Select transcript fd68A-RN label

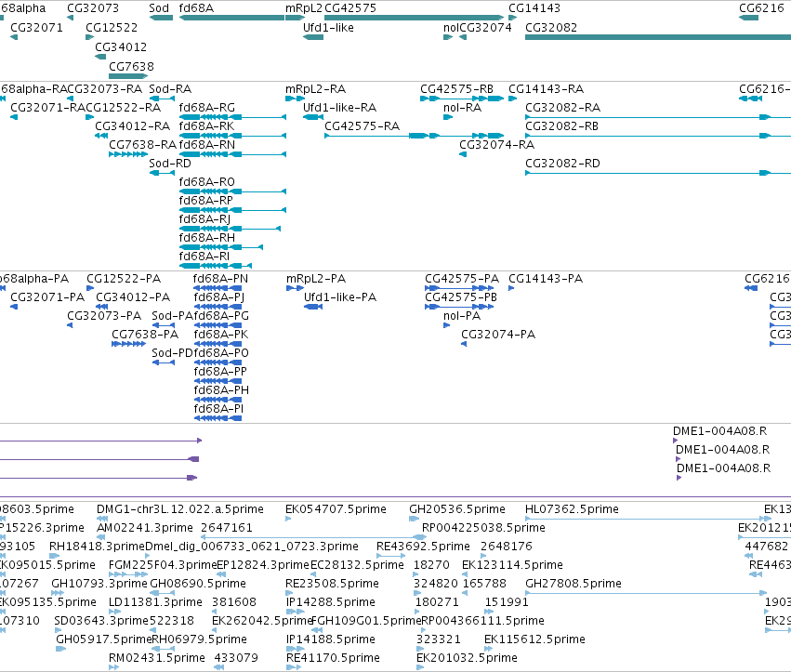[207, 145]
